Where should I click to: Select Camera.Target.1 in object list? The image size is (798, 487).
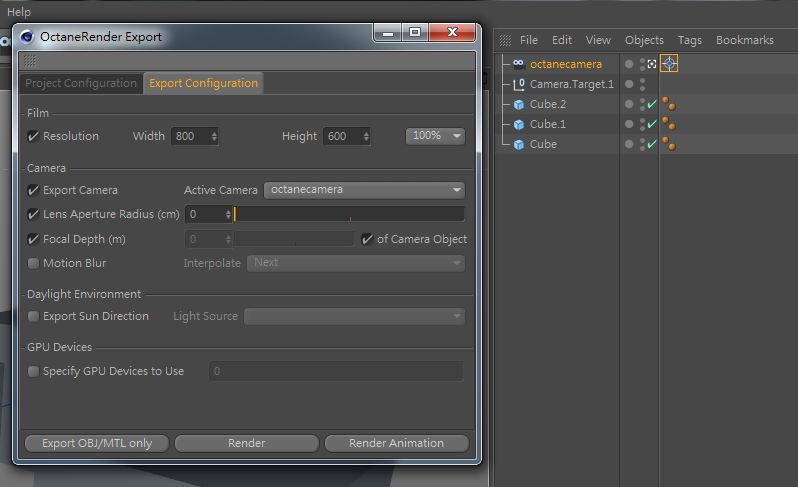click(572, 84)
